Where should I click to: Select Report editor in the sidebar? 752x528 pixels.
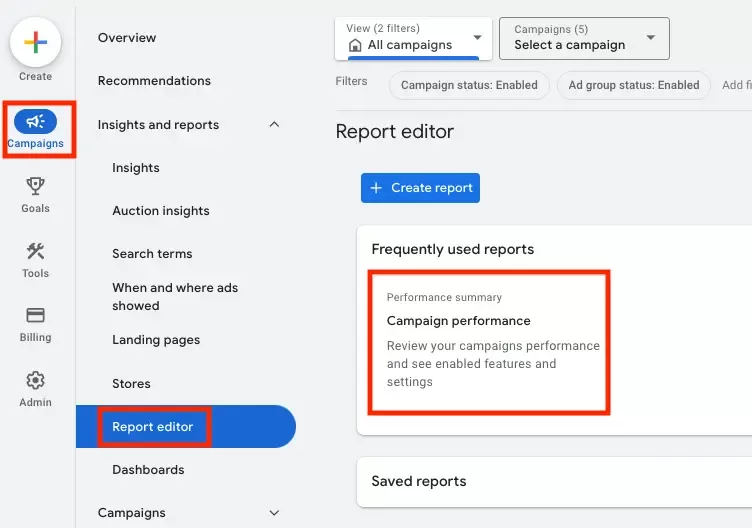pos(186,426)
